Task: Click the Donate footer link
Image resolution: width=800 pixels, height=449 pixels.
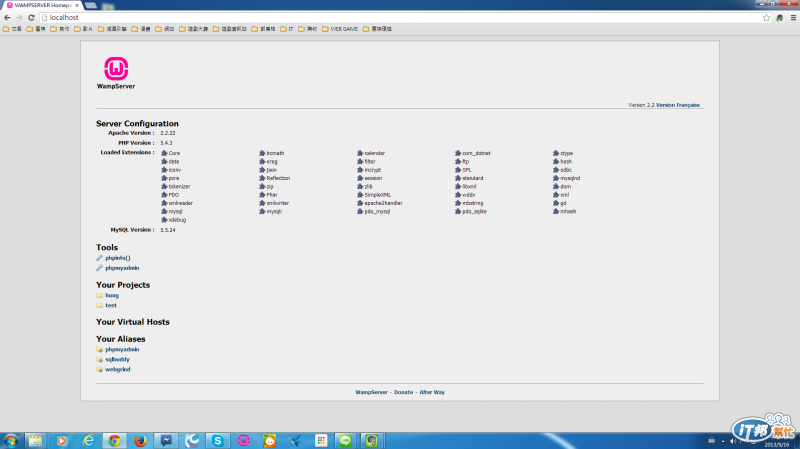Action: click(x=404, y=392)
